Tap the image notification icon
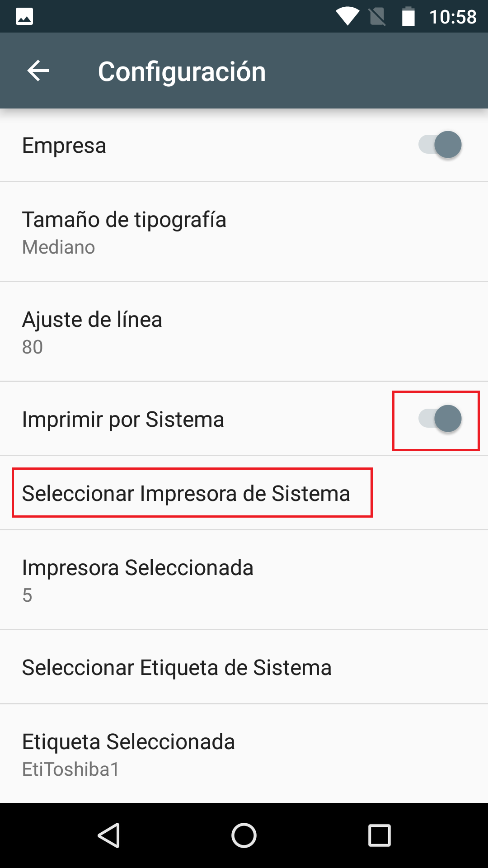Image resolution: width=488 pixels, height=868 pixels. click(24, 17)
